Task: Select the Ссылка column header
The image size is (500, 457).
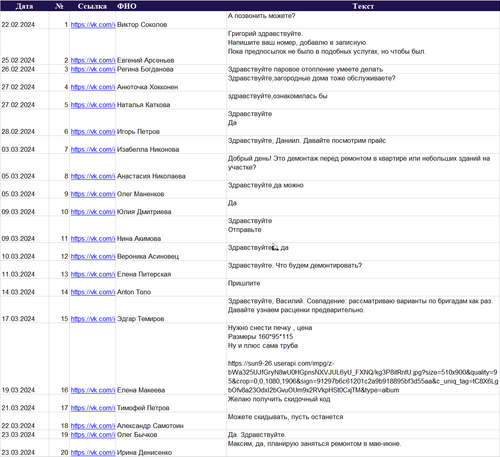Action: coord(92,6)
